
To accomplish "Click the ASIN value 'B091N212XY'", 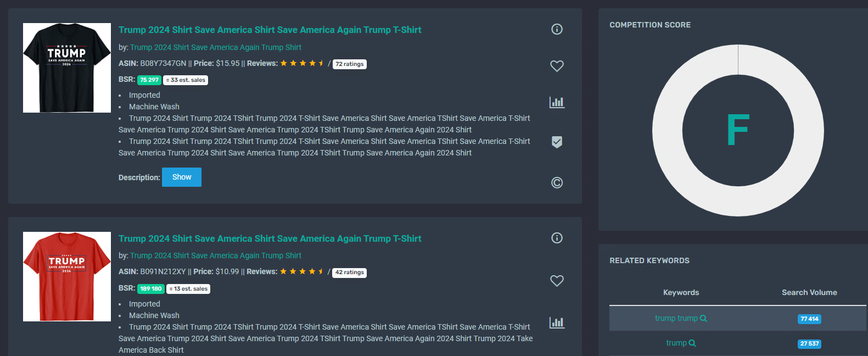I will coord(163,271).
